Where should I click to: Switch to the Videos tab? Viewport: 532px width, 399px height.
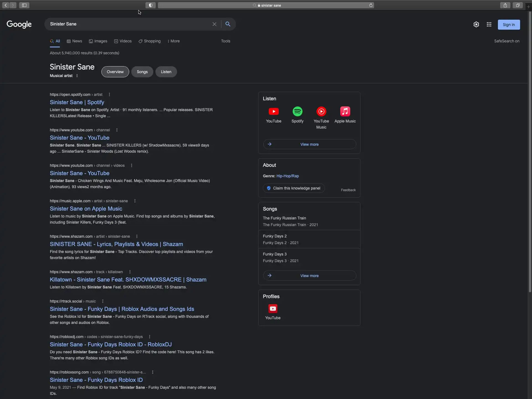pos(123,41)
